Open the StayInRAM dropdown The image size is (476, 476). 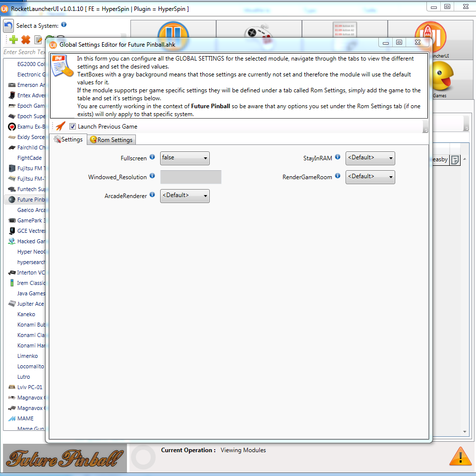coord(370,158)
